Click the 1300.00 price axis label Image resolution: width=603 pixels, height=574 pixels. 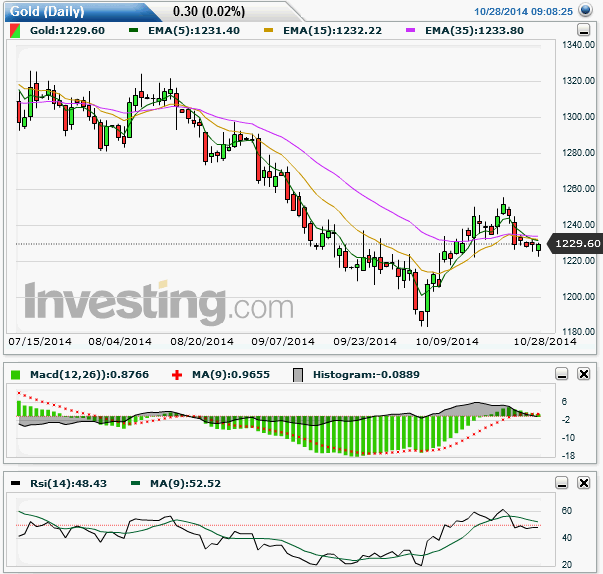coord(578,116)
